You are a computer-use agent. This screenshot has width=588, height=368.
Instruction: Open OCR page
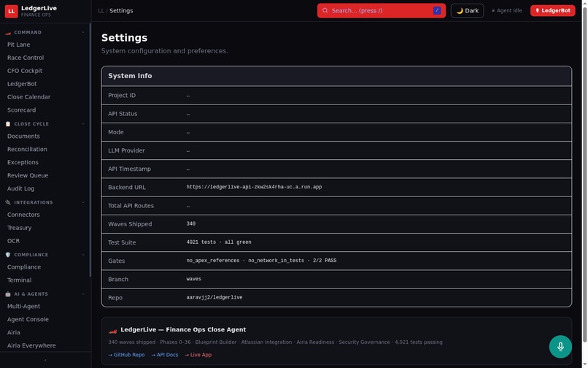(x=13, y=241)
